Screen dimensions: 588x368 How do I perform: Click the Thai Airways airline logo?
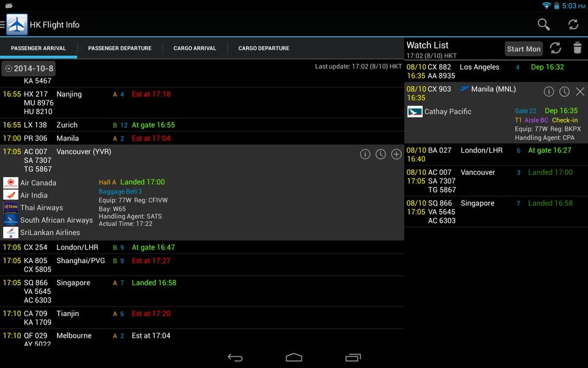(10, 208)
